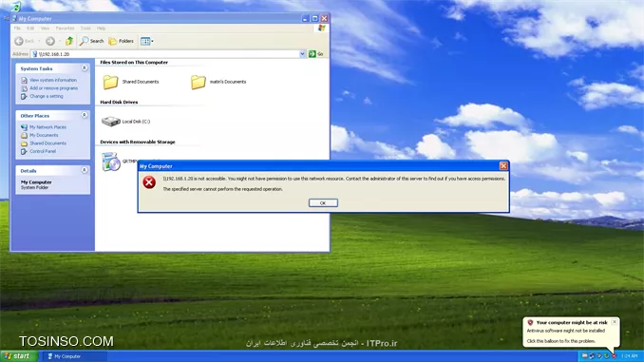This screenshot has height=362, width=644.
Task: Click the Add or remove programs link
Action: [x=53, y=88]
